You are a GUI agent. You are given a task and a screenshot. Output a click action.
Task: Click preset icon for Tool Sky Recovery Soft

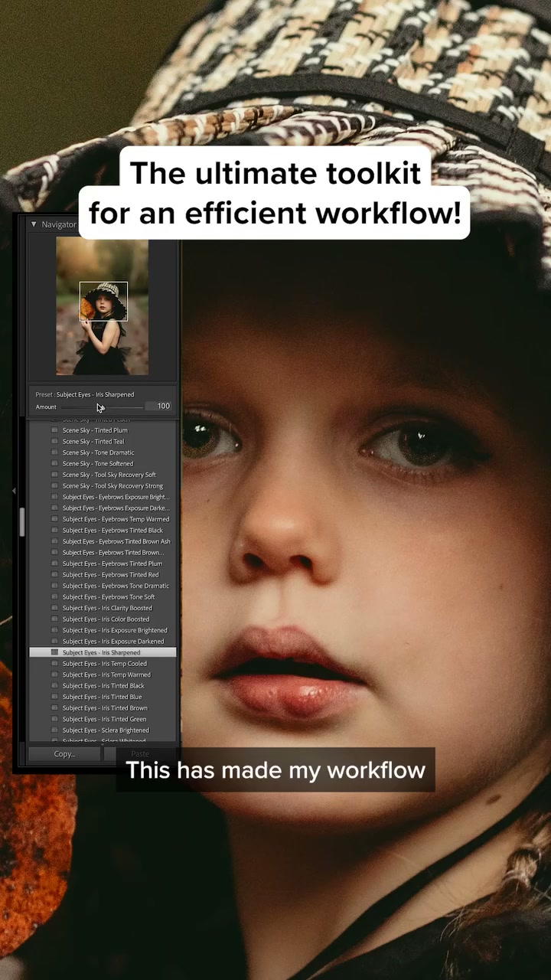tap(54, 475)
